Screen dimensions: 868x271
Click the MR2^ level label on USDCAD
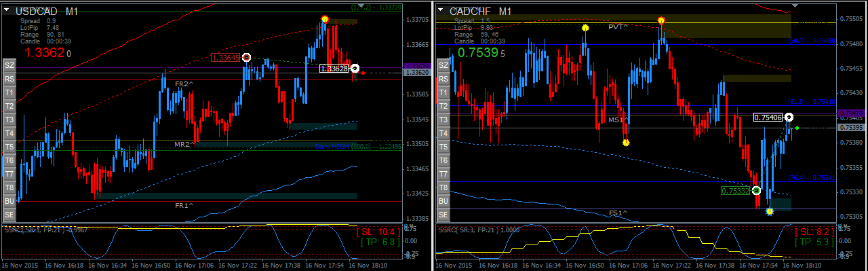click(x=184, y=144)
